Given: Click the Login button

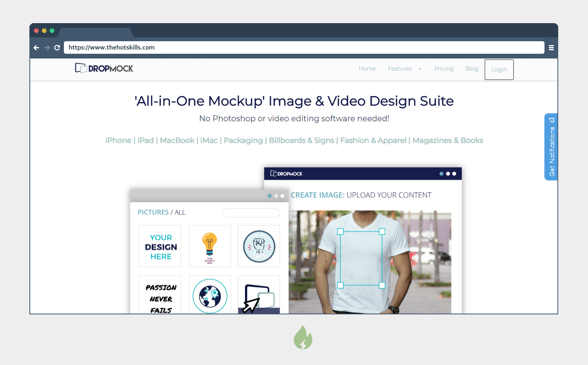Looking at the screenshot, I should click(499, 69).
